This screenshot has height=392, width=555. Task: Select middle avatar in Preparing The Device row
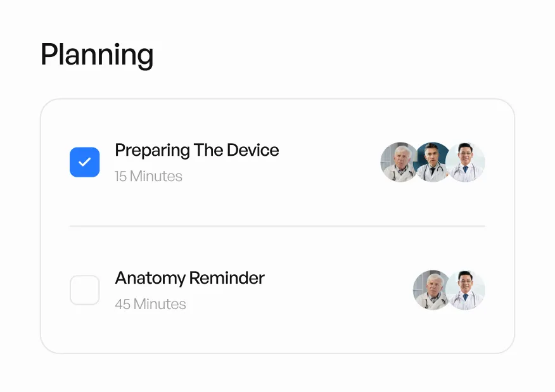pos(433,162)
